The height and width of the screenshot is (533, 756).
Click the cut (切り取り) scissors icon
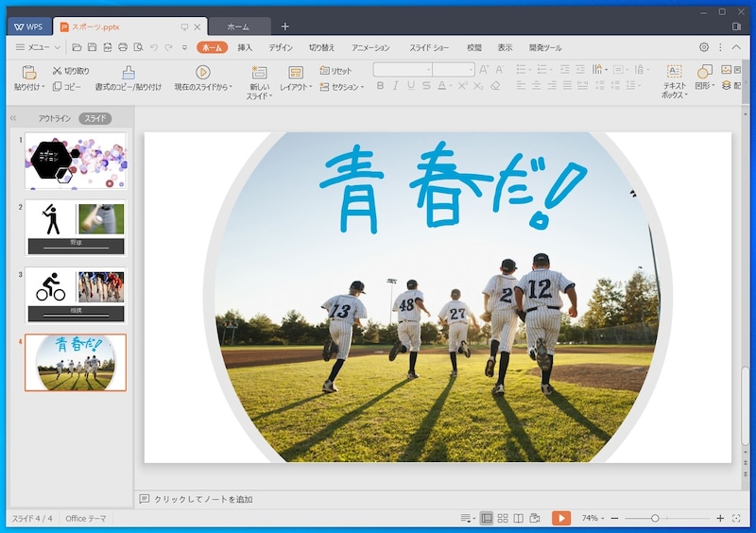(58, 71)
